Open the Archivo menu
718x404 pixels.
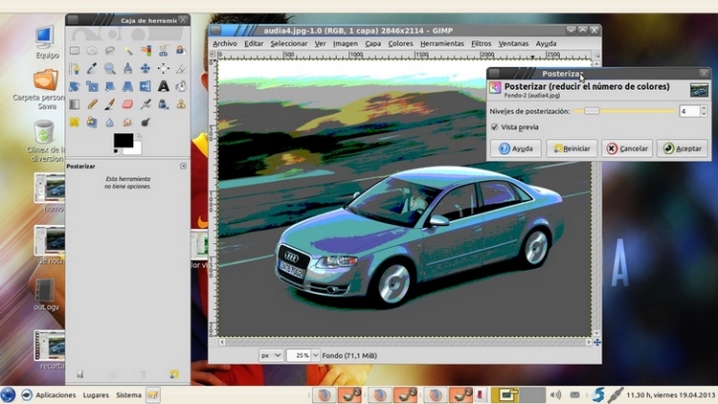(225, 44)
